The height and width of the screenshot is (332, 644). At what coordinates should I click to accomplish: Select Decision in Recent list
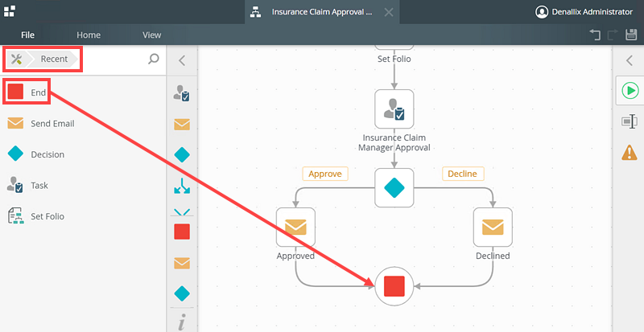point(36,154)
